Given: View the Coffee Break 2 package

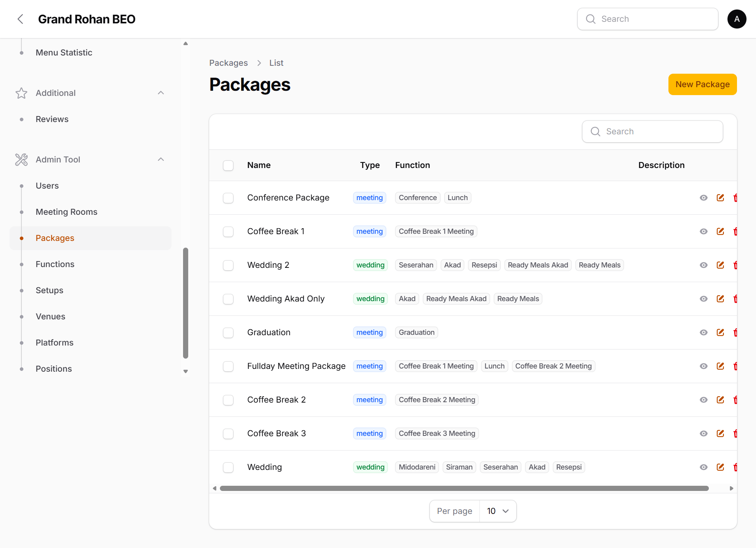Looking at the screenshot, I should click(x=703, y=400).
